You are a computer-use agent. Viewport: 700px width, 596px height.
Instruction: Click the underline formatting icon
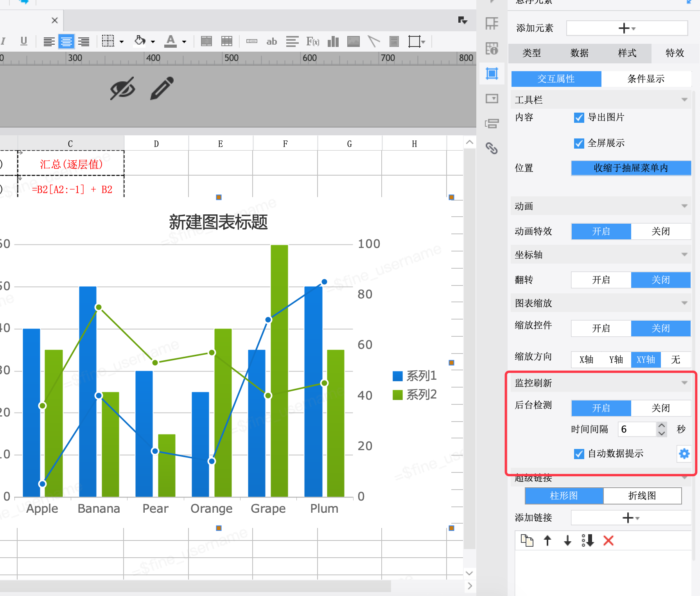pos(24,41)
